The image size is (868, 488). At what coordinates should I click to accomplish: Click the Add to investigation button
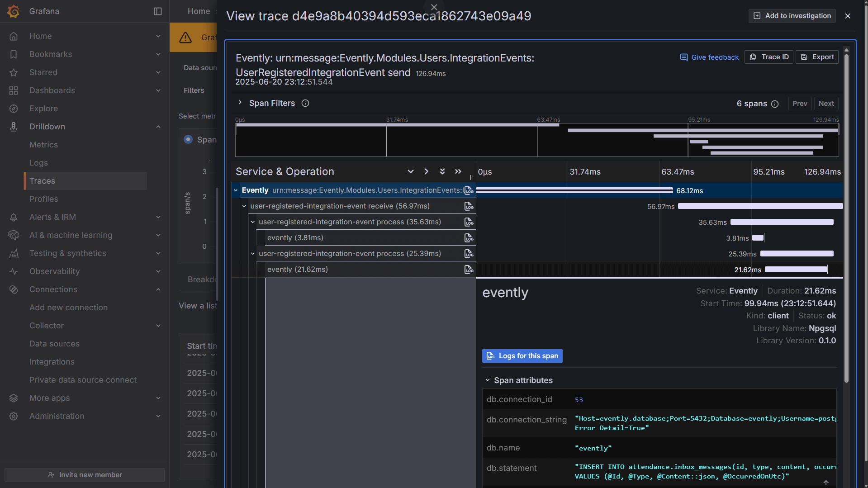792,15
